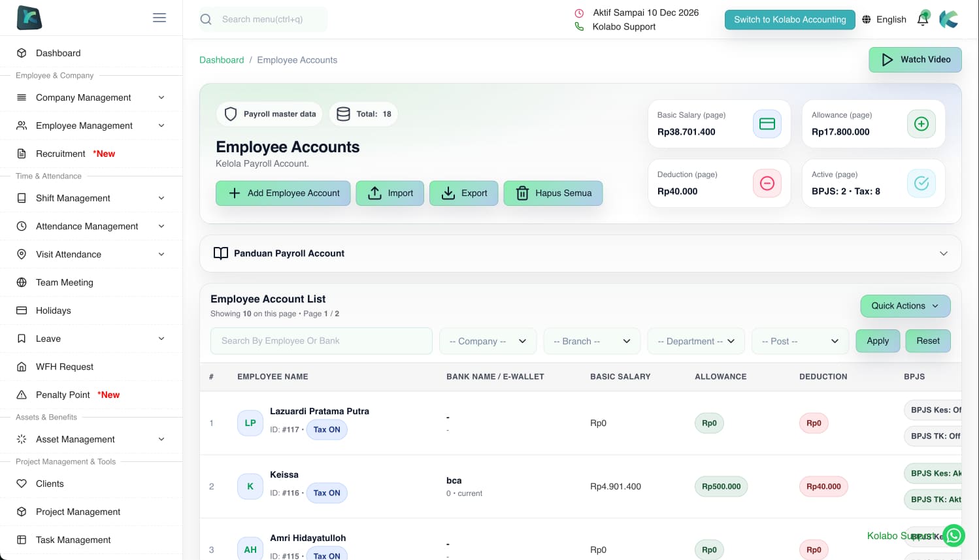
Task: Click the Allowance plus circle icon
Action: click(x=921, y=124)
